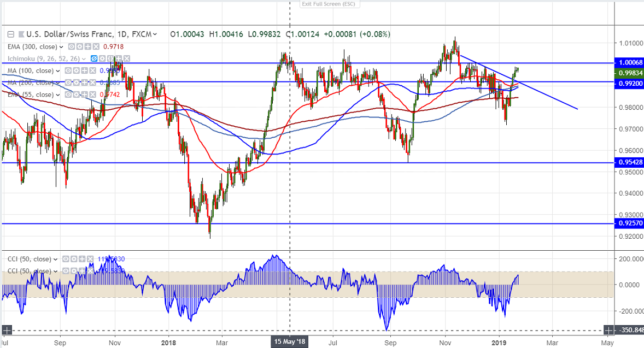Click the 1.00068 price level label
The width and height of the screenshot is (644, 348).
tap(628, 63)
